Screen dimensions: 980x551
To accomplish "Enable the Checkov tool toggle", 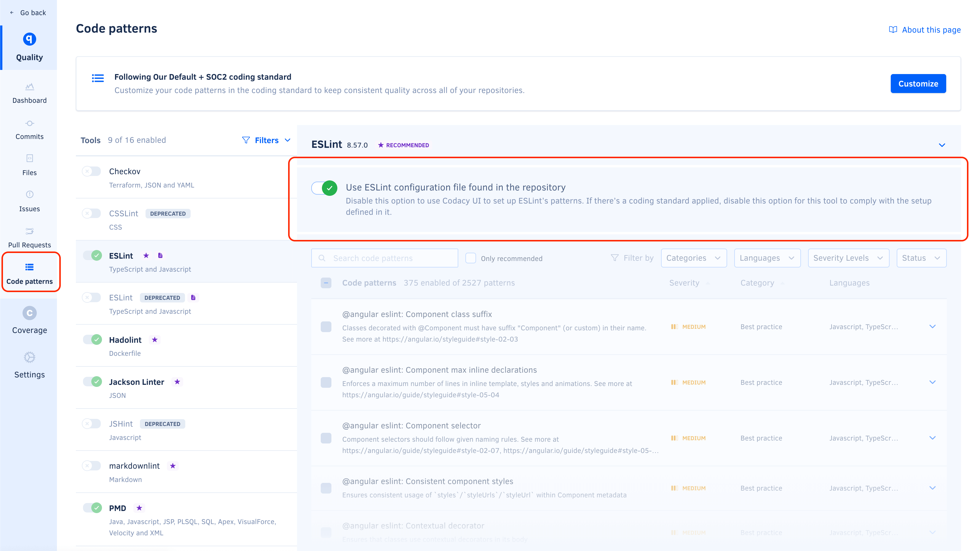I will [92, 171].
